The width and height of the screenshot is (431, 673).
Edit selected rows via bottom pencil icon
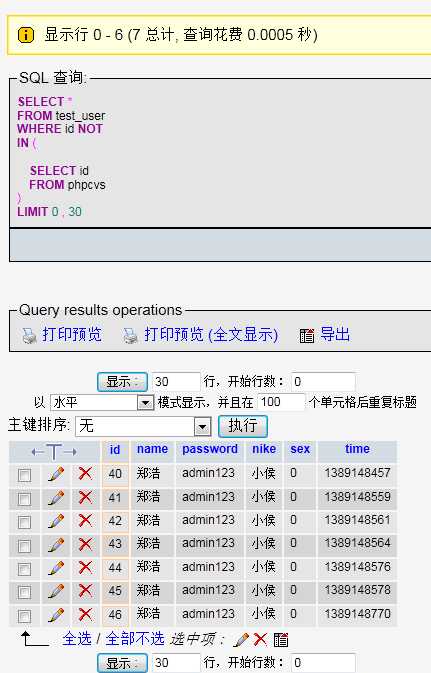click(241, 640)
